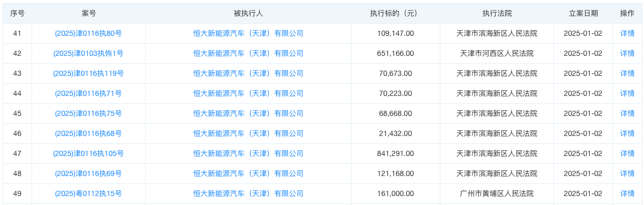The image size is (644, 205).
Task: Open case link (2025)津0116执119号
Action: tap(88, 73)
